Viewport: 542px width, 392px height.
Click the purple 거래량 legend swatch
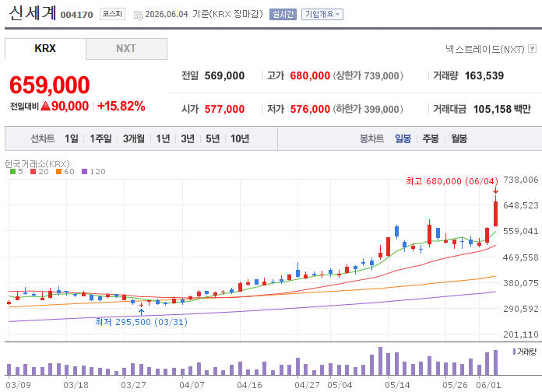(x=514, y=352)
